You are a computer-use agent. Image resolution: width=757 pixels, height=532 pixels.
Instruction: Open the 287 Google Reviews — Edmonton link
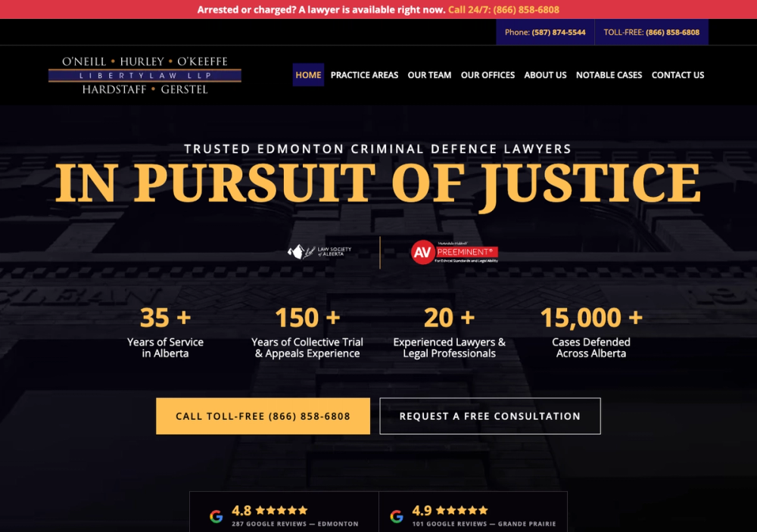(x=295, y=524)
